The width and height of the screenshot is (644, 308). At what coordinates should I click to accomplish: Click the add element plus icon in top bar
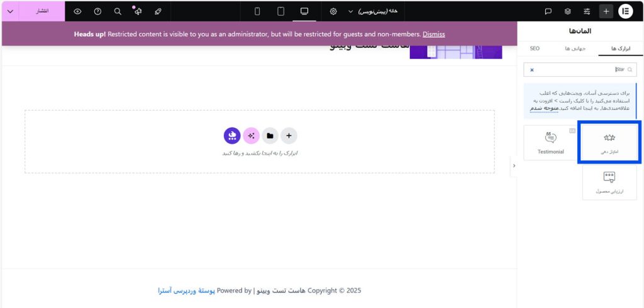click(x=606, y=11)
